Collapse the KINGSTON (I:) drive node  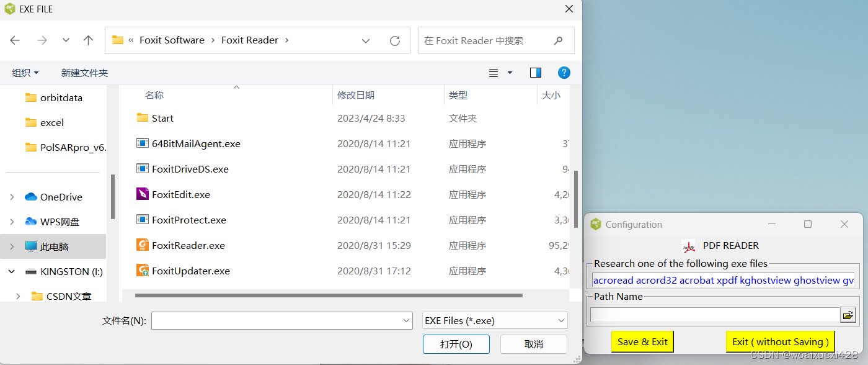point(12,271)
